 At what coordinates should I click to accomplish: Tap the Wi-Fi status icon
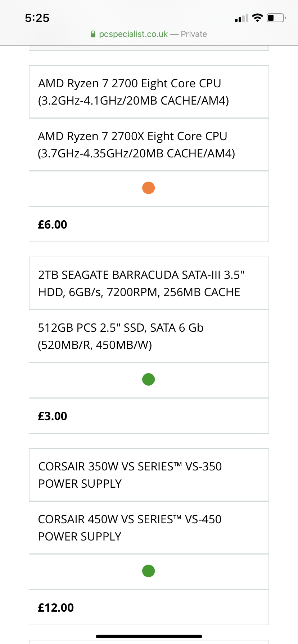(257, 18)
